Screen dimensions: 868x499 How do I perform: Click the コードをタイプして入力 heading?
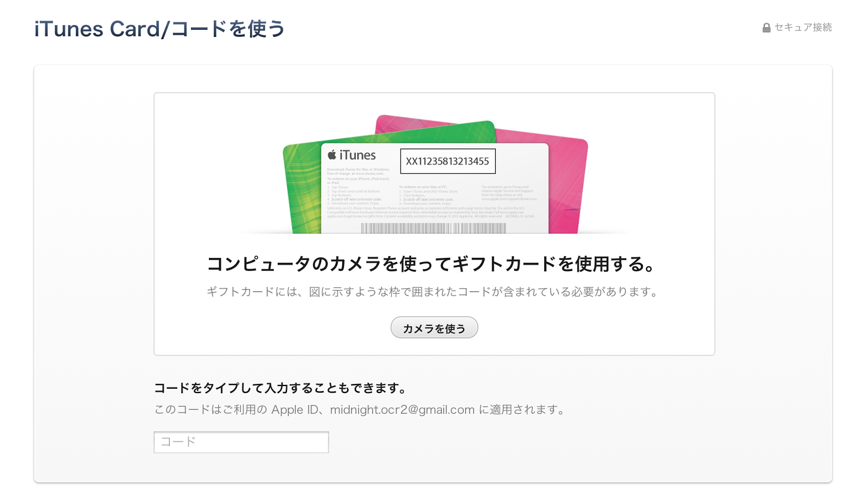tap(280, 388)
